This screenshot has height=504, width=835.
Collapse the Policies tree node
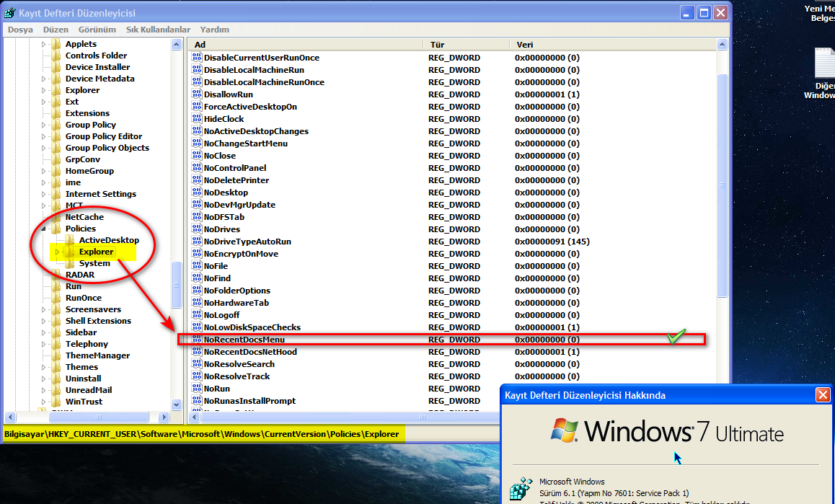click(x=44, y=229)
